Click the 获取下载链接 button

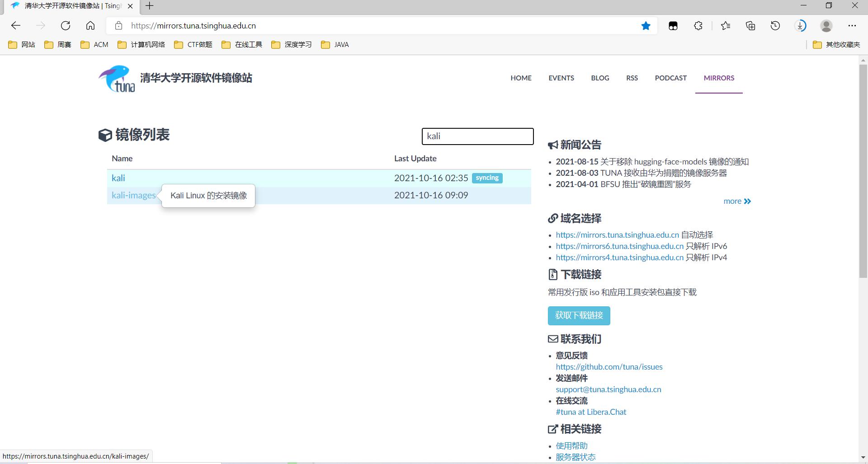(x=579, y=315)
